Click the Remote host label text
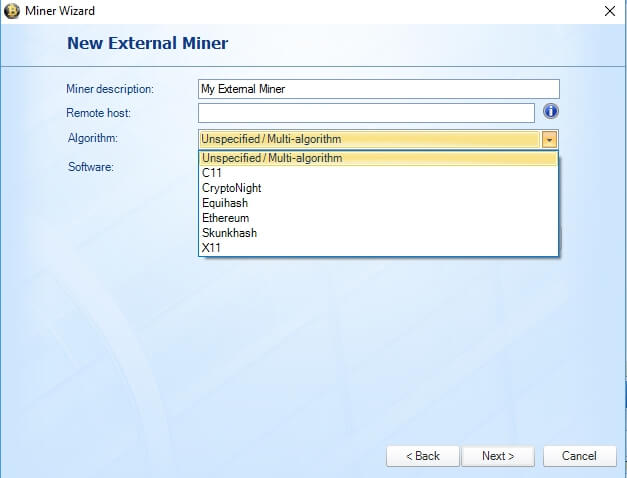Viewport: 627px width, 478px height. (98, 113)
